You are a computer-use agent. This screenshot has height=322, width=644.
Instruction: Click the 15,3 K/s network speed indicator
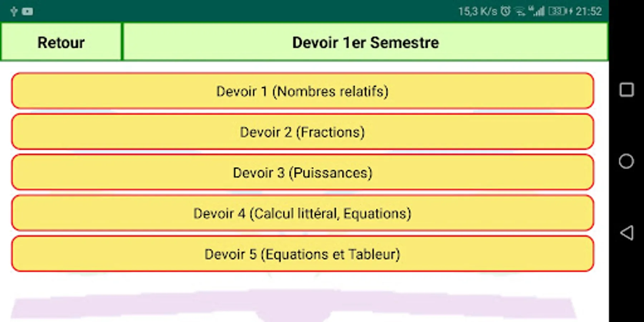[478, 11]
